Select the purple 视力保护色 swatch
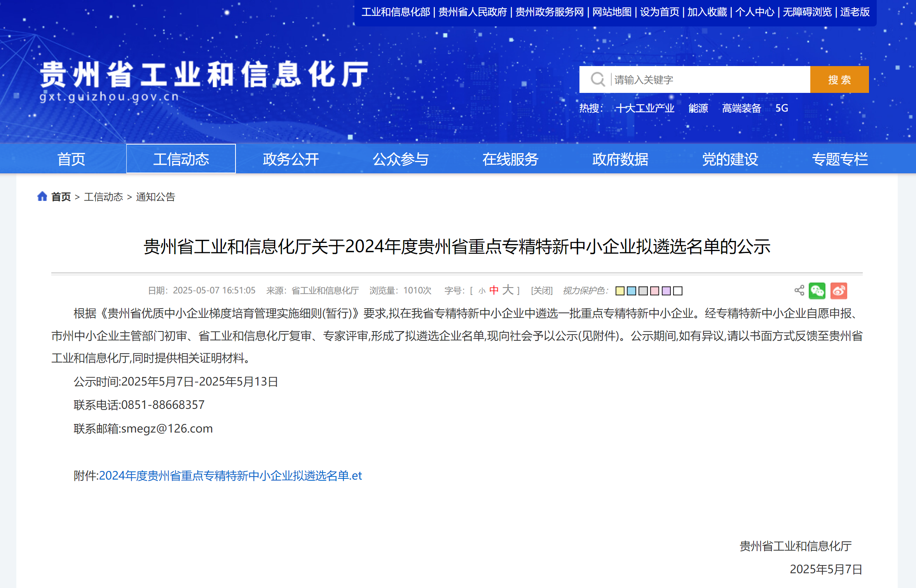The height and width of the screenshot is (588, 916). (666, 291)
